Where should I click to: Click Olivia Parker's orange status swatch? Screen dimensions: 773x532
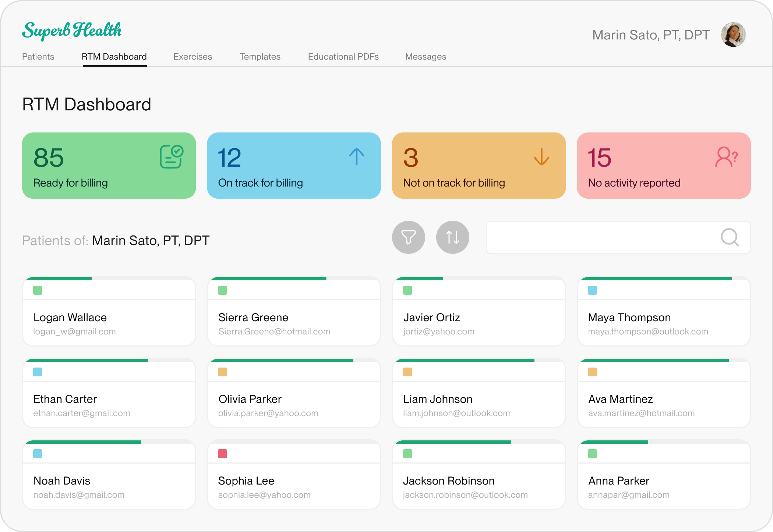pyautogui.click(x=222, y=372)
